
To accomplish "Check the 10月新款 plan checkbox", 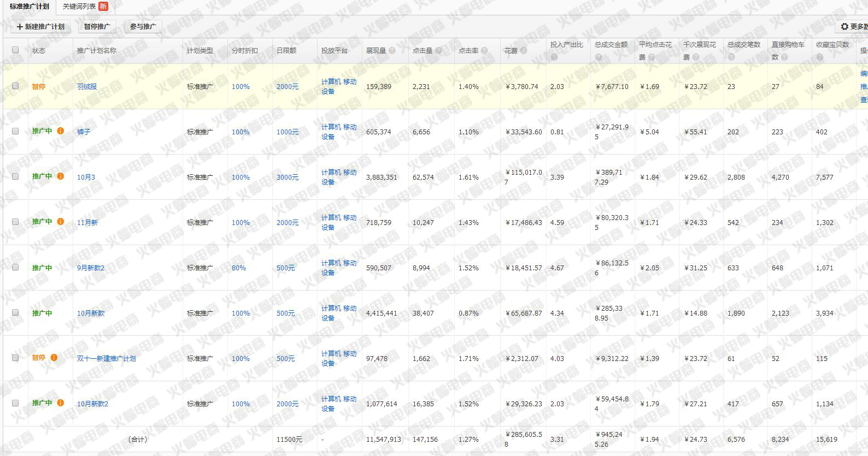I will [15, 312].
